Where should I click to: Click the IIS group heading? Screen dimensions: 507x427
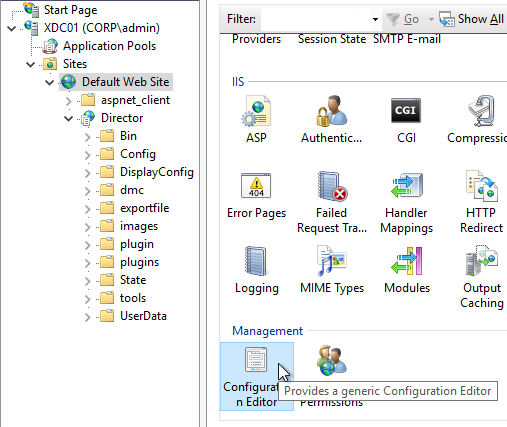238,82
